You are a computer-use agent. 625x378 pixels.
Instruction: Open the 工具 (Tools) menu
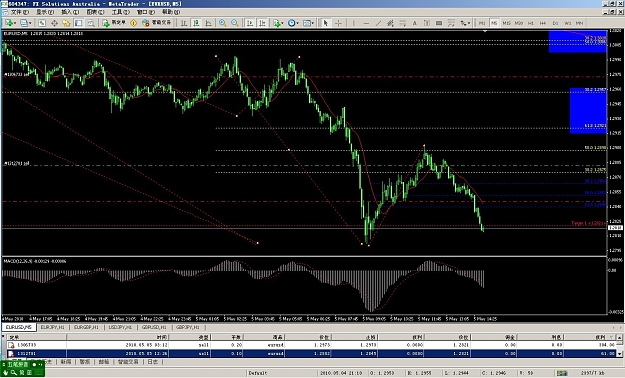click(121, 12)
